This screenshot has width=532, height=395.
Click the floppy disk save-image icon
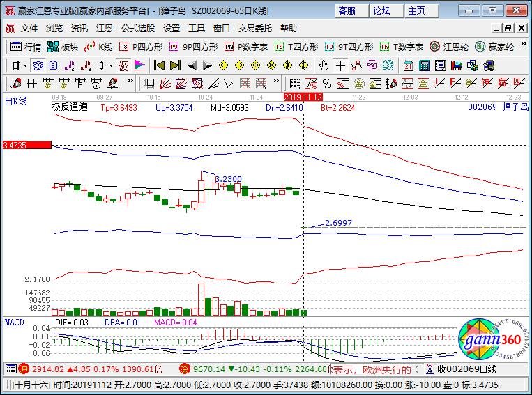click(457, 65)
